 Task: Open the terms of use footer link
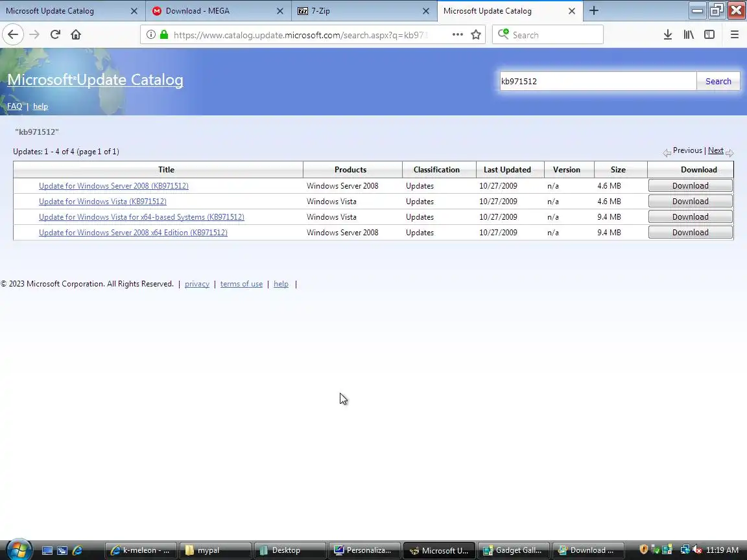(x=241, y=284)
